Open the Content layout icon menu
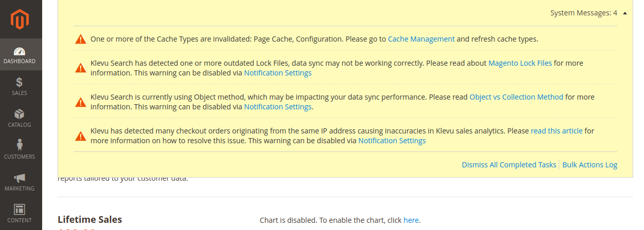 click(20, 210)
